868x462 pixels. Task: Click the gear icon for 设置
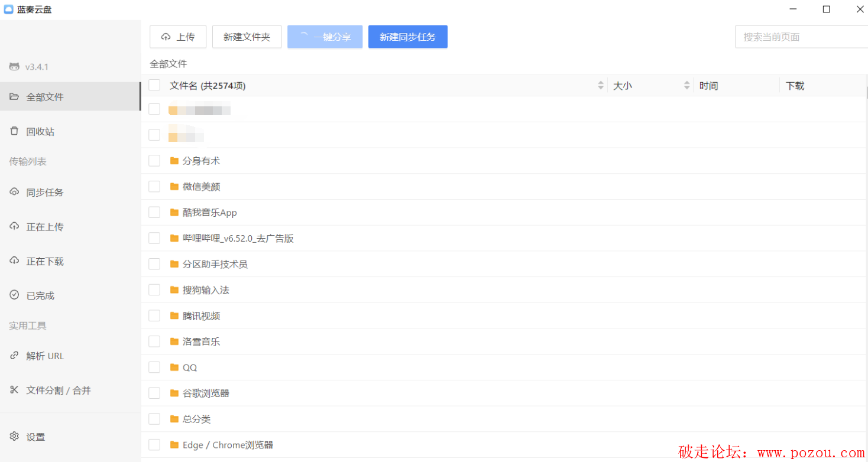[x=14, y=437]
